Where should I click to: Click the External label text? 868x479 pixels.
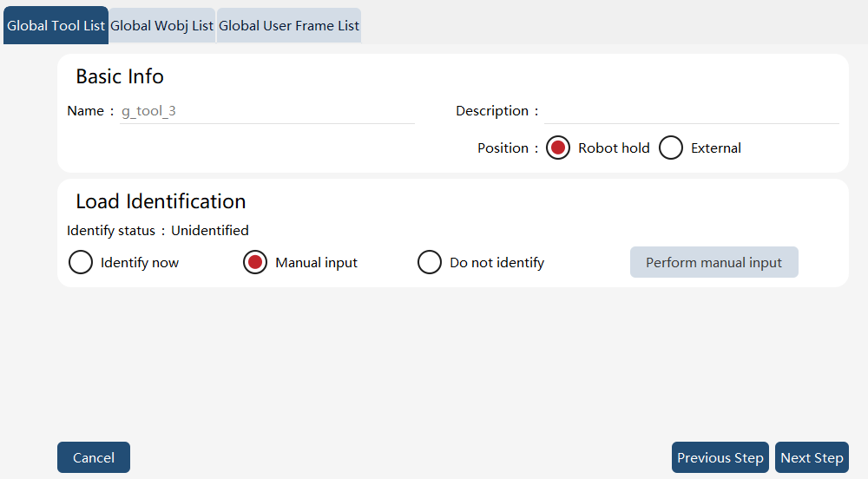[x=716, y=148]
